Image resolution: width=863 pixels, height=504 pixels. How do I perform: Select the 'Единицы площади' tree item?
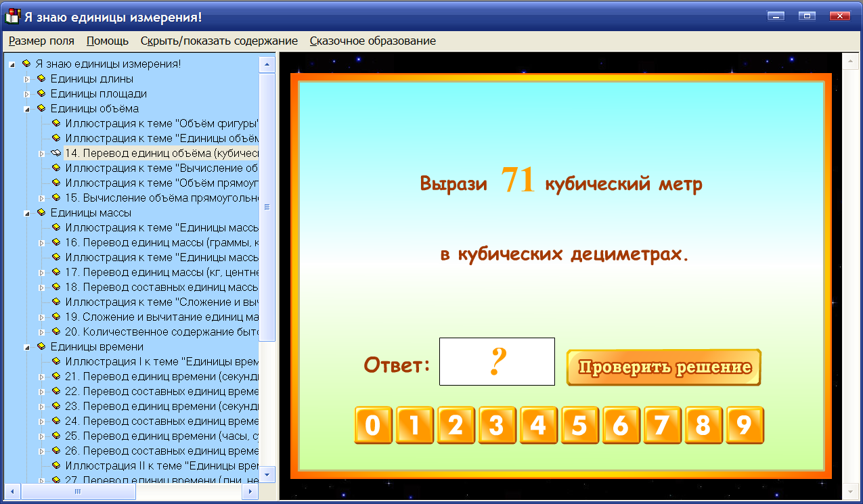(87, 93)
